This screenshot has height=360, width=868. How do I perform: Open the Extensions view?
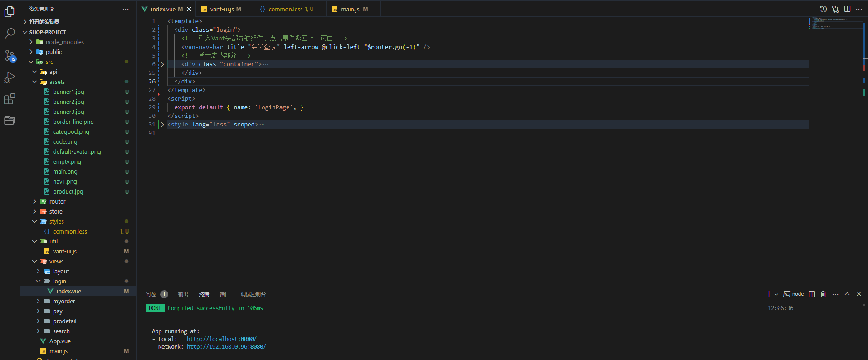point(10,99)
